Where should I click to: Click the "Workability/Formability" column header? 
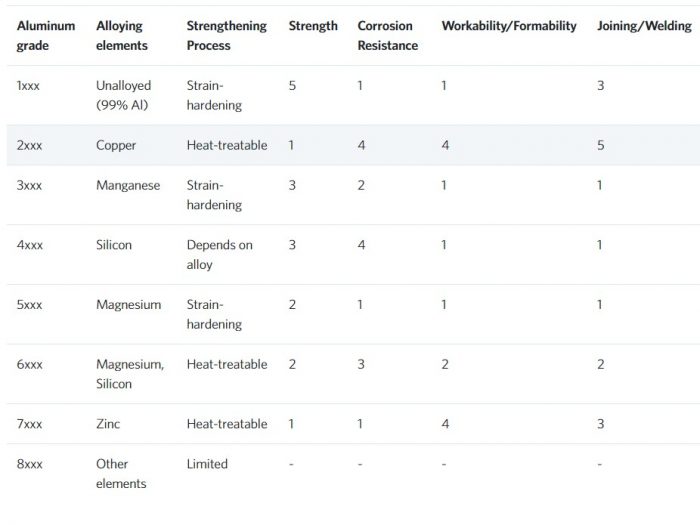[x=509, y=26]
